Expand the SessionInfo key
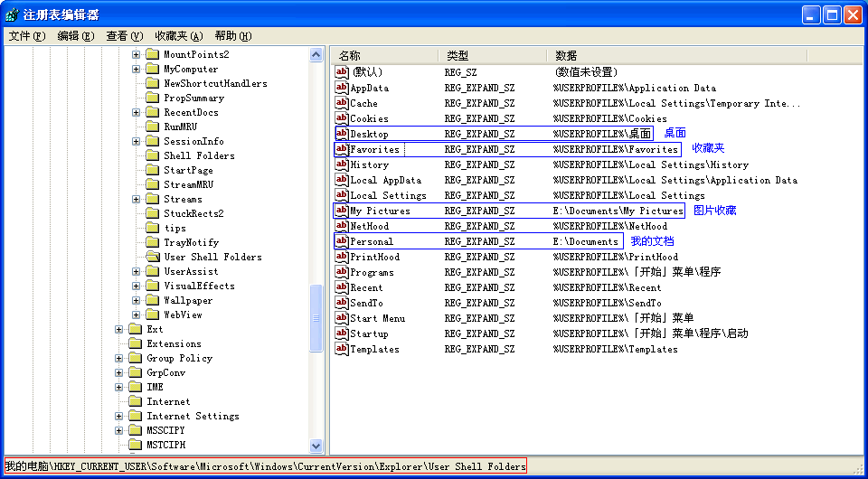Image resolution: width=868 pixels, height=479 pixels. click(x=137, y=141)
